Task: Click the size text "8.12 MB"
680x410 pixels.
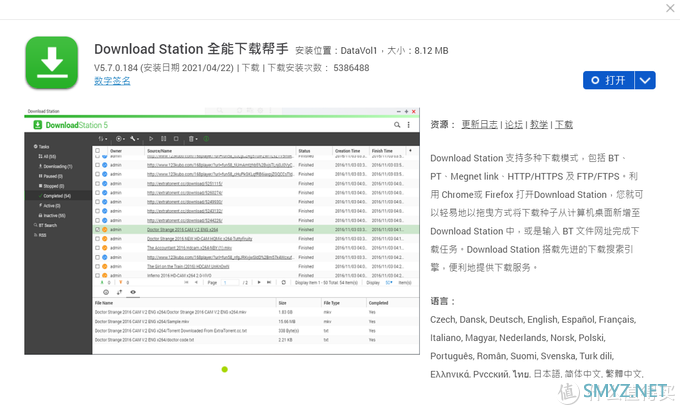Action: pos(431,51)
